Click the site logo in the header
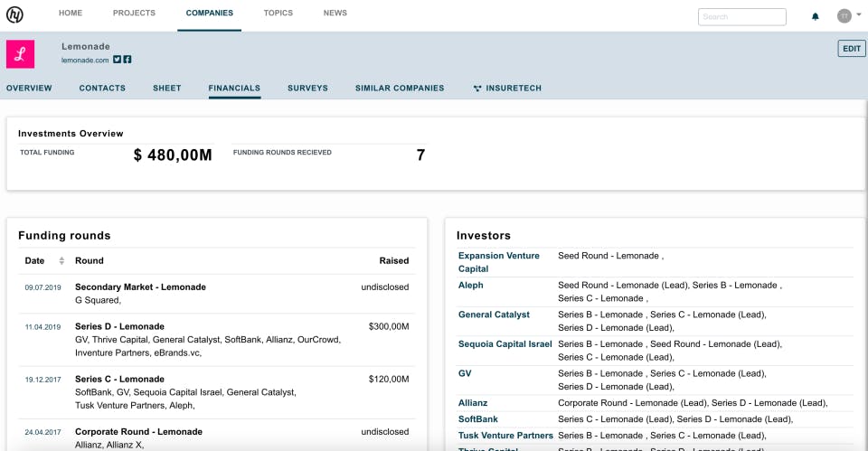The width and height of the screenshot is (868, 451). pos(15,14)
